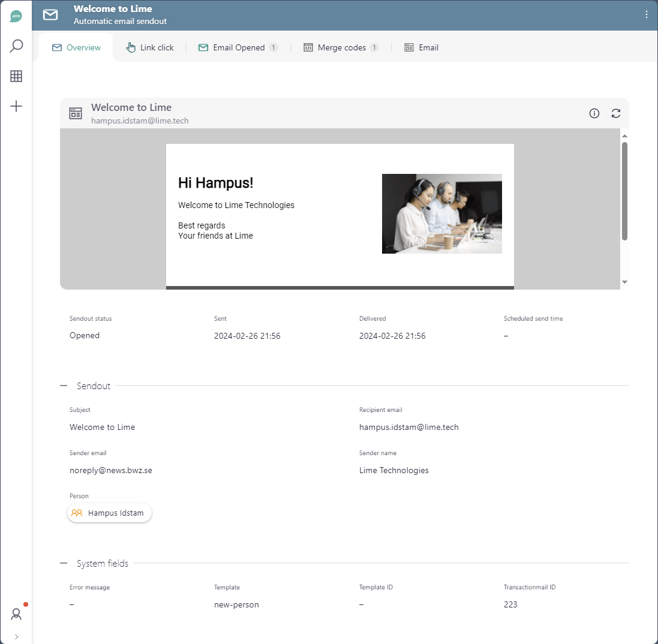
Task: Click the Transactionmail ID '223'
Action: 510,604
